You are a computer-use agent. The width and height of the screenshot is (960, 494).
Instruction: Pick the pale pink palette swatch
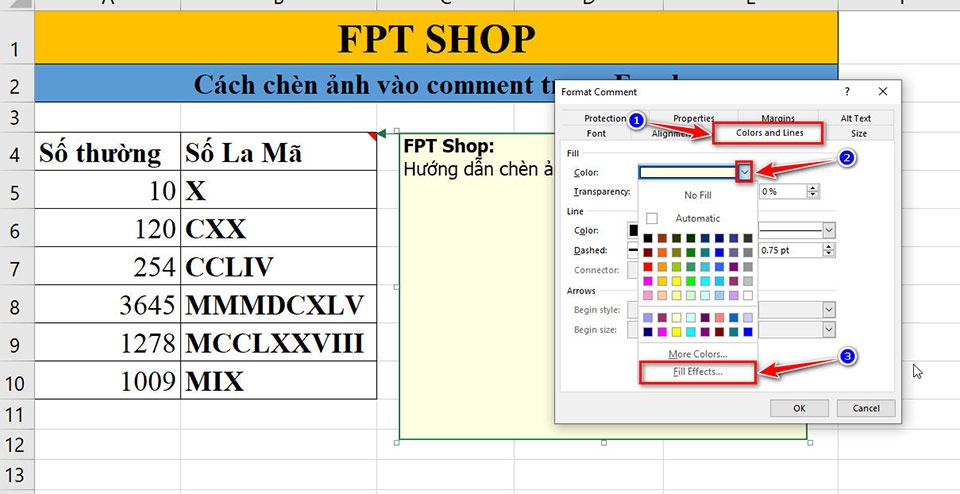pyautogui.click(x=648, y=295)
